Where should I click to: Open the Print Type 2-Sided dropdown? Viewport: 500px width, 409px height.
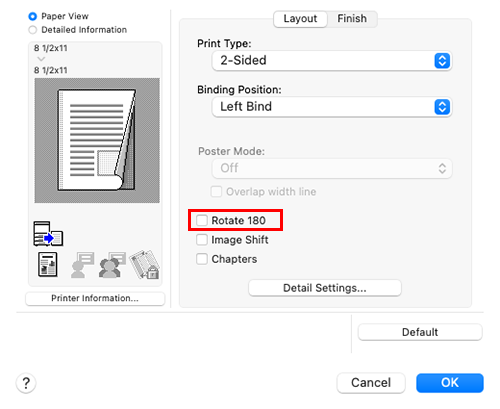tap(332, 61)
